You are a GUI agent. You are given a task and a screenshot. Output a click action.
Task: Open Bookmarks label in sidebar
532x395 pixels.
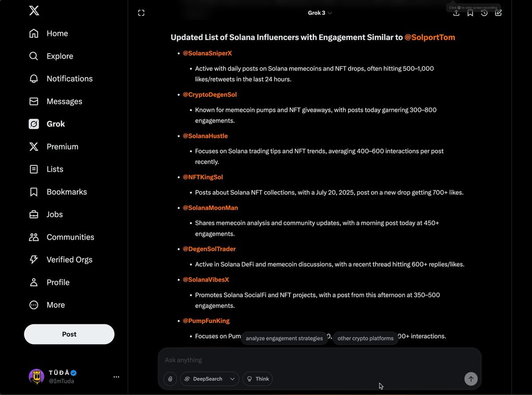66,192
